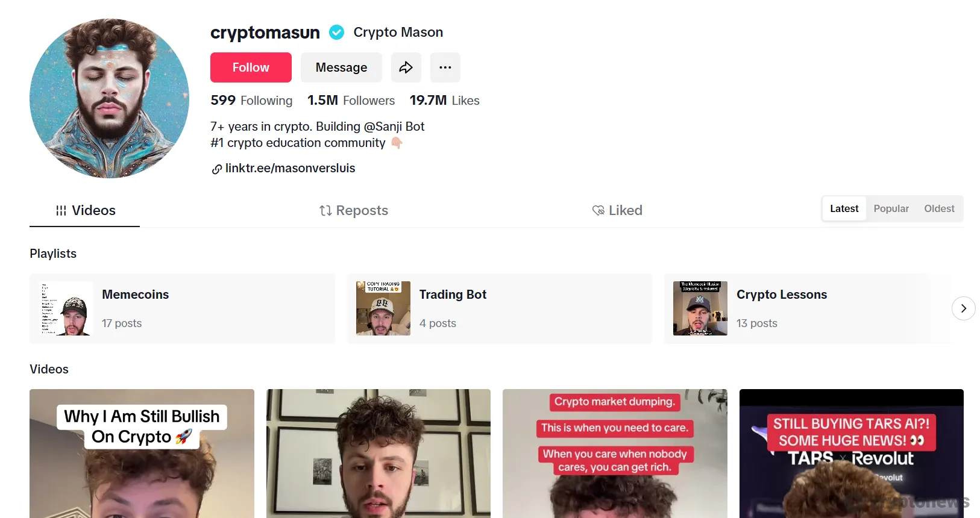Open the three-dots more options menu
Viewport: 980px width, 518px height.
(x=445, y=67)
